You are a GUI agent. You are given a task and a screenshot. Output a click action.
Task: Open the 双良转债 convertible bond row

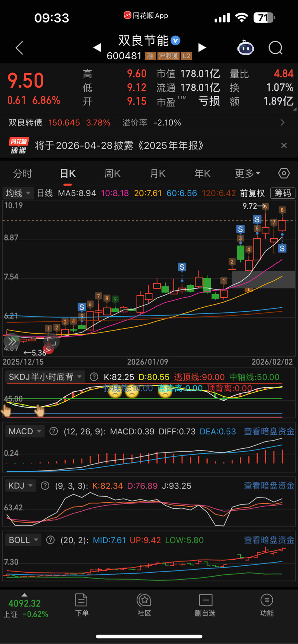pos(149,123)
